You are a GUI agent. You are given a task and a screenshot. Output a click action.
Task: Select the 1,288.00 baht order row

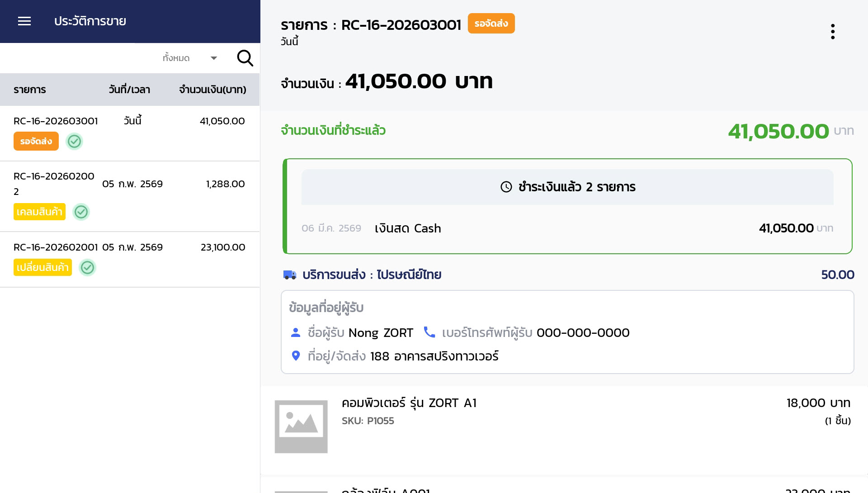coord(225,184)
